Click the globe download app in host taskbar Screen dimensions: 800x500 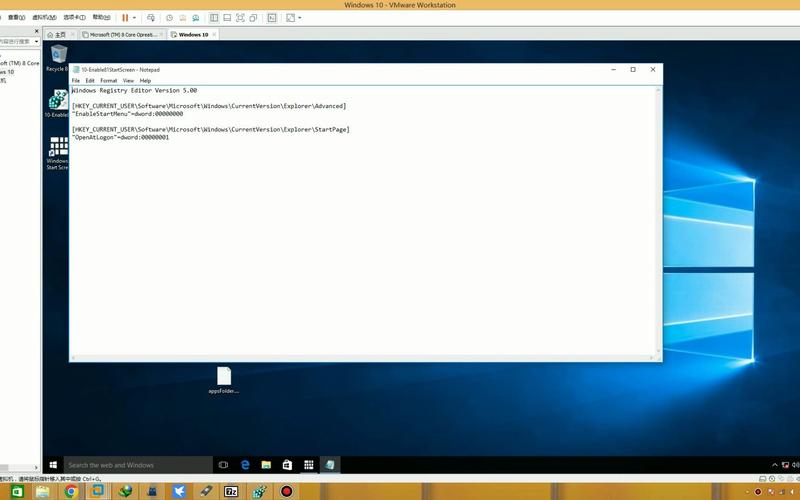pos(125,491)
